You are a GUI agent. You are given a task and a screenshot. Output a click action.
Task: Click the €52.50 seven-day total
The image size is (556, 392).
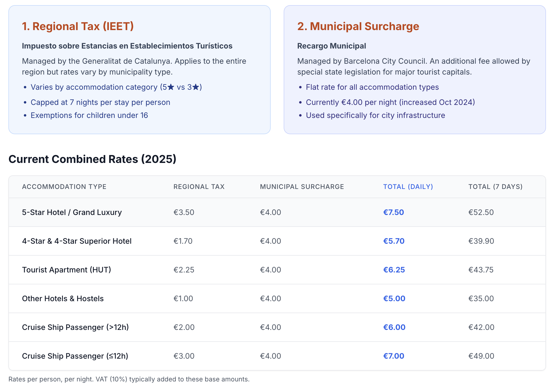click(481, 212)
